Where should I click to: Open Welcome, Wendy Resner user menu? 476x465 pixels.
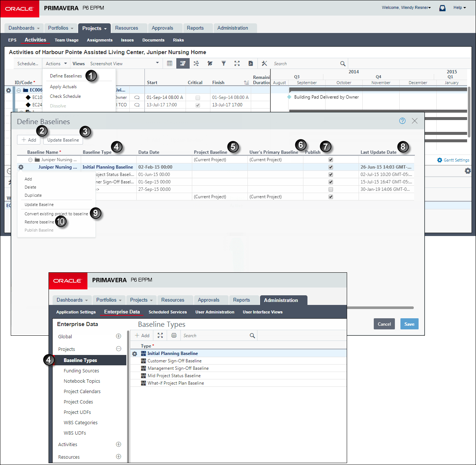click(406, 7)
